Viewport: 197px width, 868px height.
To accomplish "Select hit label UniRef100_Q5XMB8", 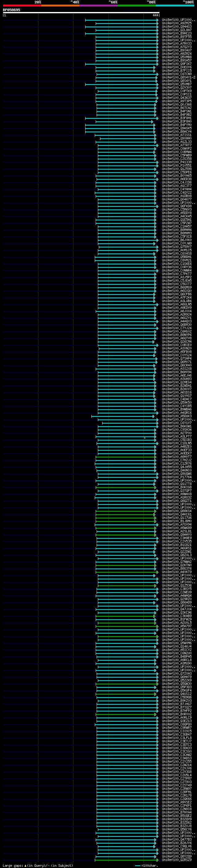I will coord(177,57).
